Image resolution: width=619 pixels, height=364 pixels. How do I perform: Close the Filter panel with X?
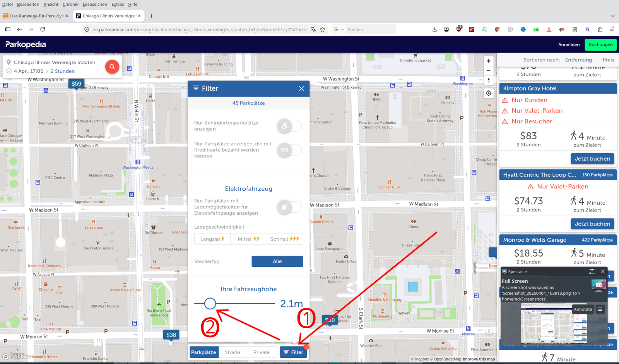point(301,89)
